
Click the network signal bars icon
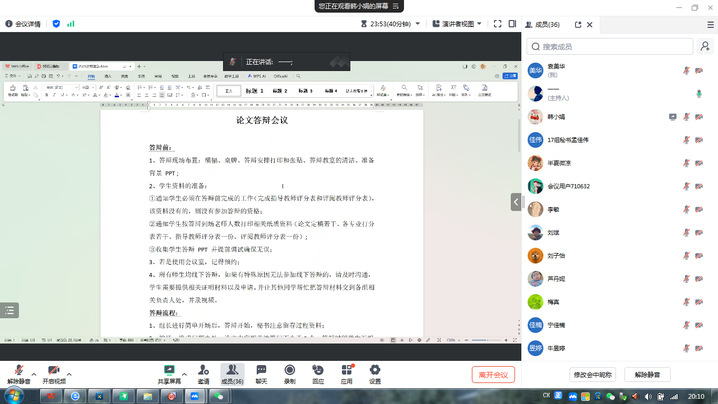point(71,23)
